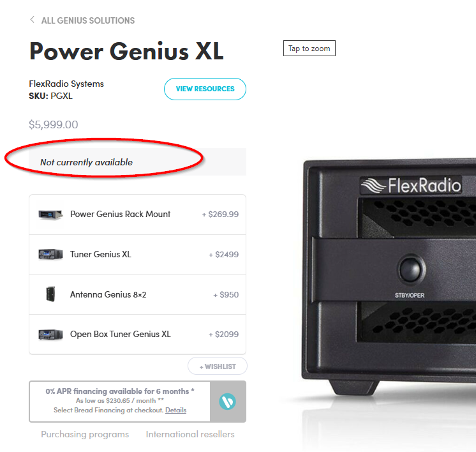Click the Open Box Tuner Genius XL thumbnail
Viewport: 476px width, 452px height.
click(x=50, y=335)
